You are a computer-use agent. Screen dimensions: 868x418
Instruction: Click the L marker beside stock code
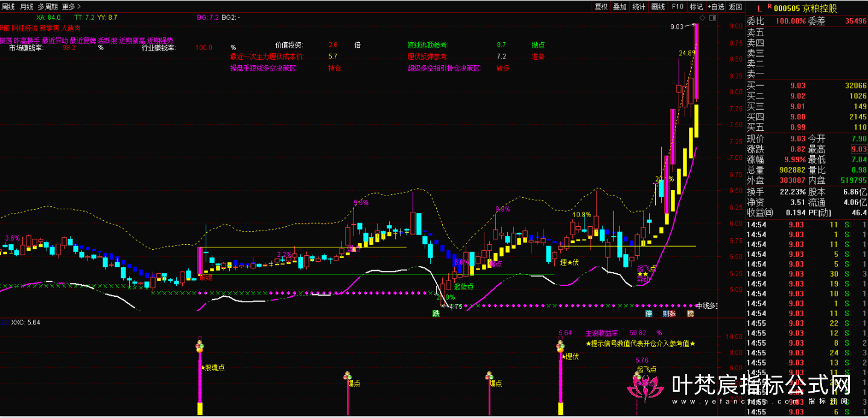coord(758,8)
